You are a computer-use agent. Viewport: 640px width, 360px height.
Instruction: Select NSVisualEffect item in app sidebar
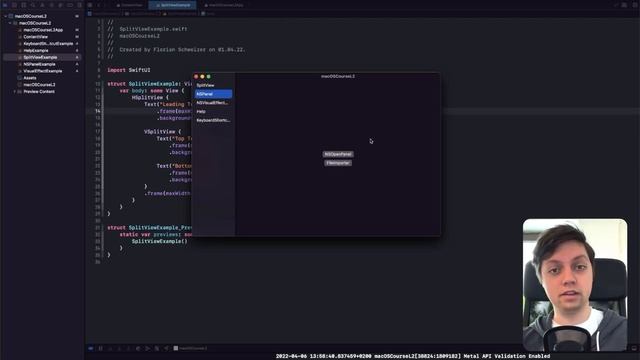tap(213, 103)
